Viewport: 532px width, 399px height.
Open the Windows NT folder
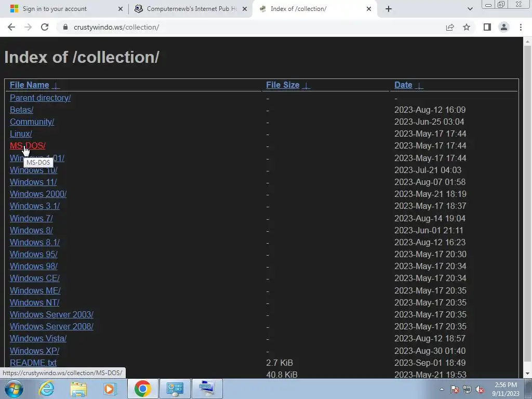pyautogui.click(x=35, y=302)
